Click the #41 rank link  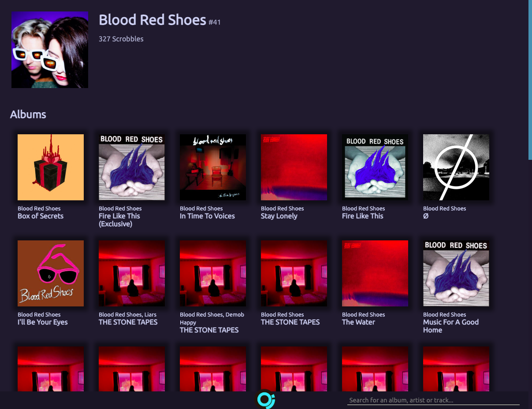coord(215,22)
